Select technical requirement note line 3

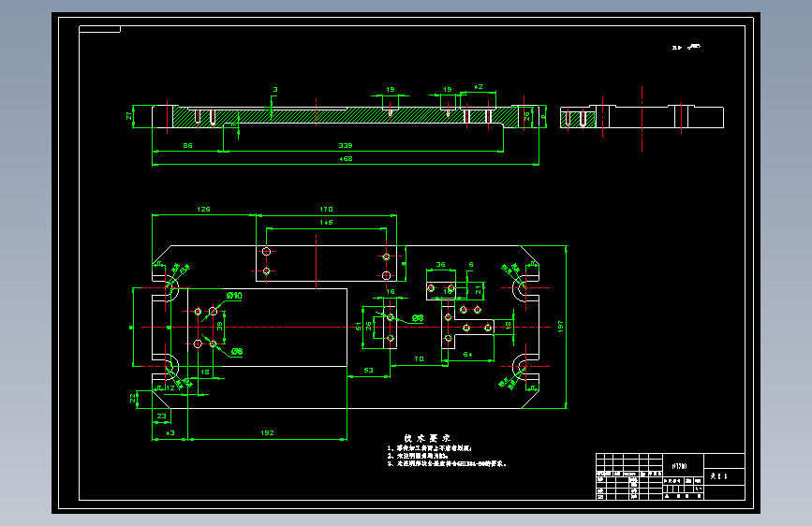pyautogui.click(x=447, y=464)
